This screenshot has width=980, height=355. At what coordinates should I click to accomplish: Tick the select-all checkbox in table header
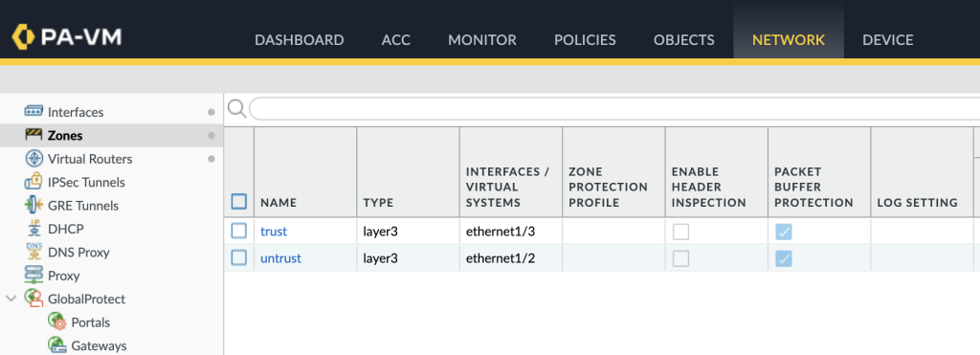click(x=238, y=201)
